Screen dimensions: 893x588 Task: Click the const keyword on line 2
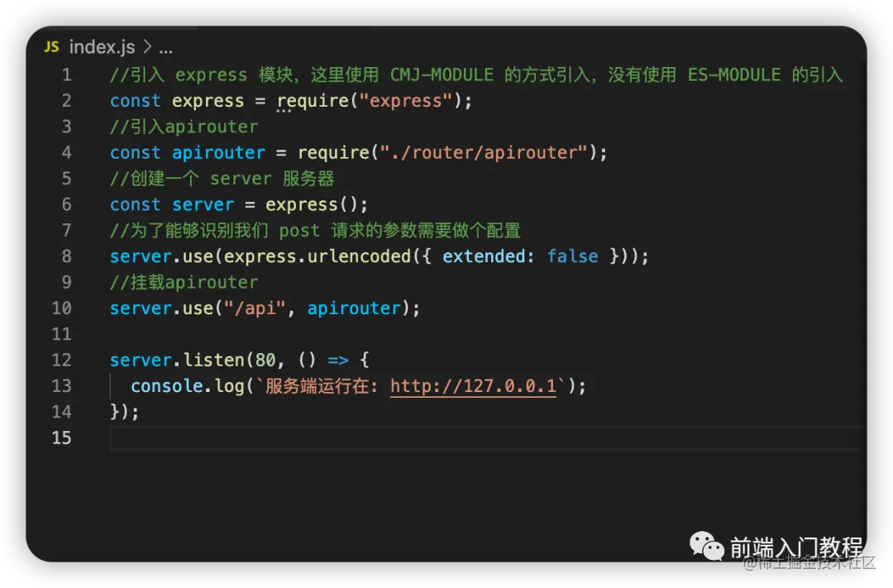pyautogui.click(x=136, y=101)
